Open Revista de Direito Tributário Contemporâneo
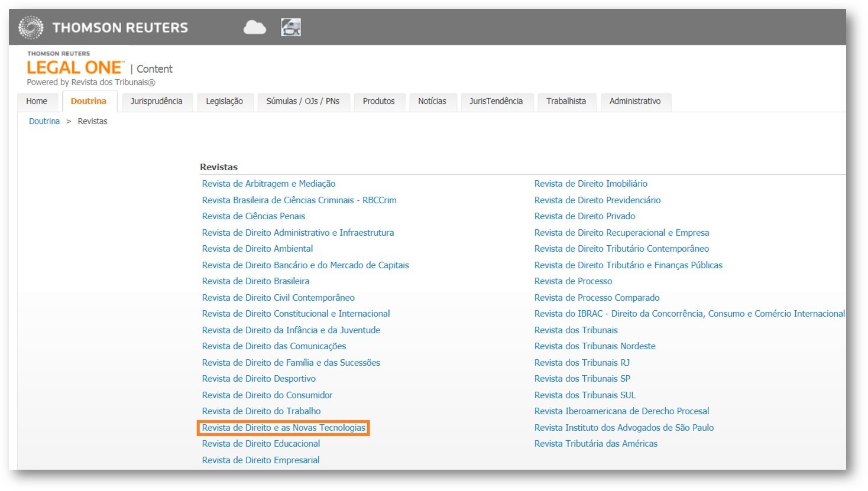 [622, 249]
